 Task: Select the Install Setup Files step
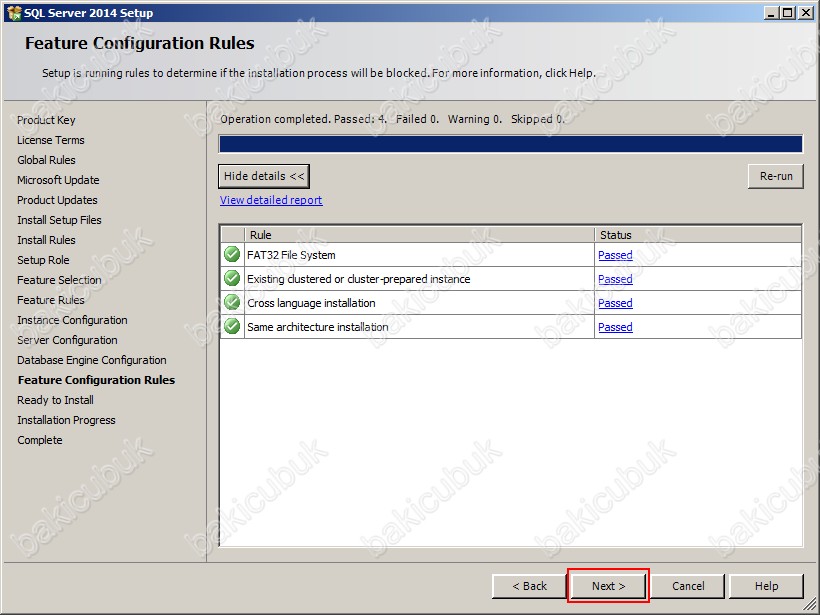click(59, 220)
